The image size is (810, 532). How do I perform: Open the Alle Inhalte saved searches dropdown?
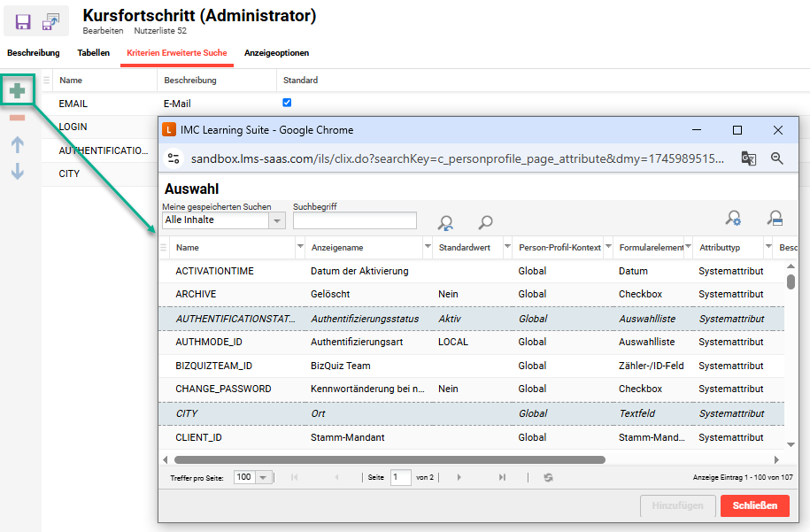(x=277, y=220)
